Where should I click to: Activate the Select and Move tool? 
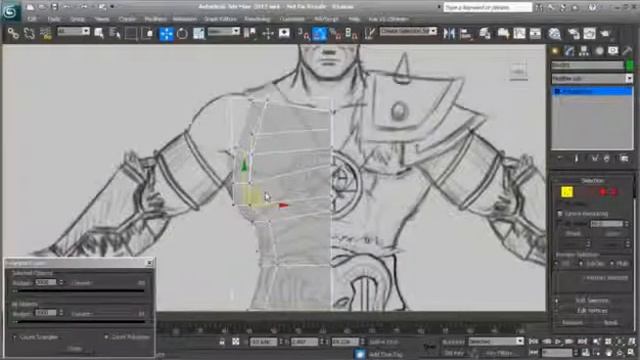[166, 33]
